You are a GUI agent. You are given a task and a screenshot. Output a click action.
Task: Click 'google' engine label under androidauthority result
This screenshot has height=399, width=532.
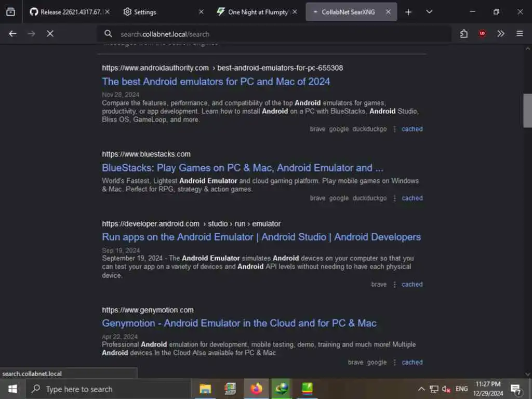[x=339, y=129]
